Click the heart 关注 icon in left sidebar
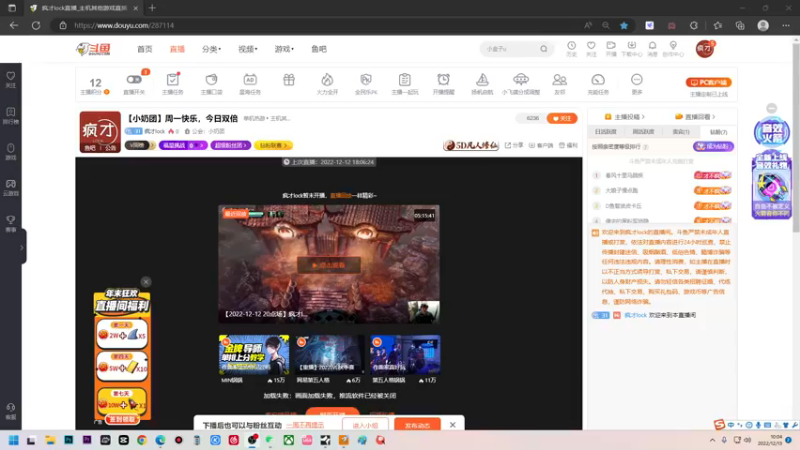This screenshot has height=450, width=800. coord(11,76)
